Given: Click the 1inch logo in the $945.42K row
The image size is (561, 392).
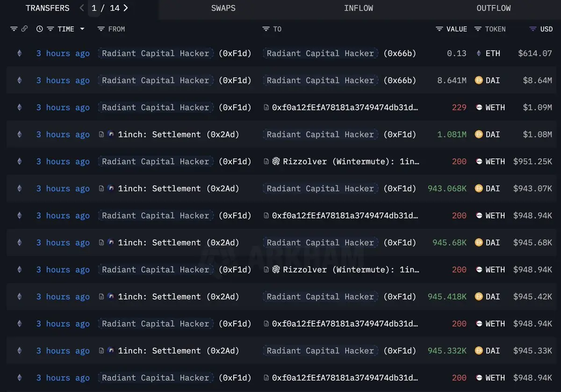Looking at the screenshot, I should coord(111,297).
